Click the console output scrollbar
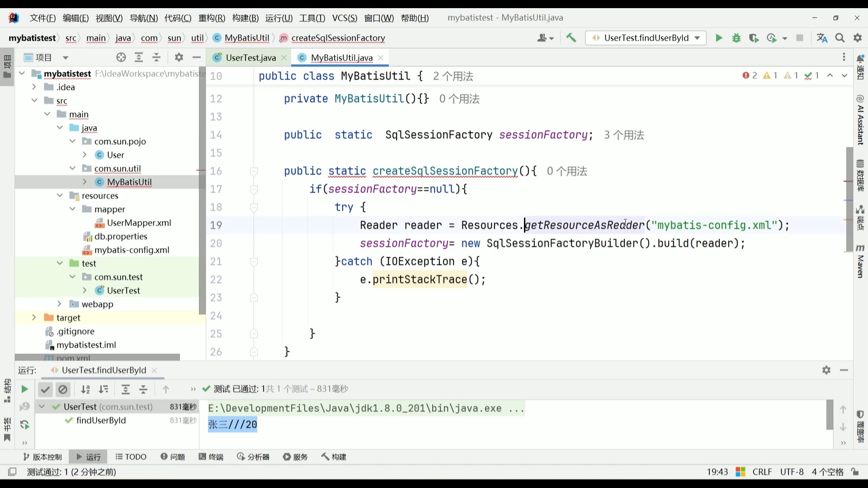Image resolution: width=868 pixels, height=488 pixels. coord(830,415)
